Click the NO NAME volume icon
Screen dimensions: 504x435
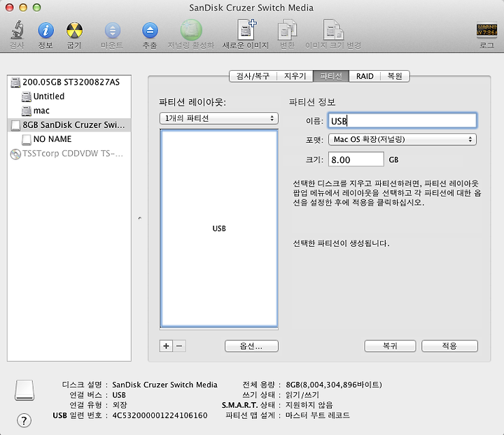click(x=27, y=139)
